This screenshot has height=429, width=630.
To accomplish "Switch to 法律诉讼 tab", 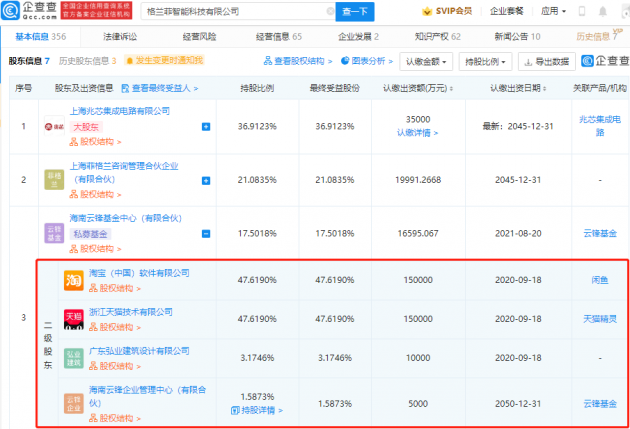I will click(x=120, y=37).
